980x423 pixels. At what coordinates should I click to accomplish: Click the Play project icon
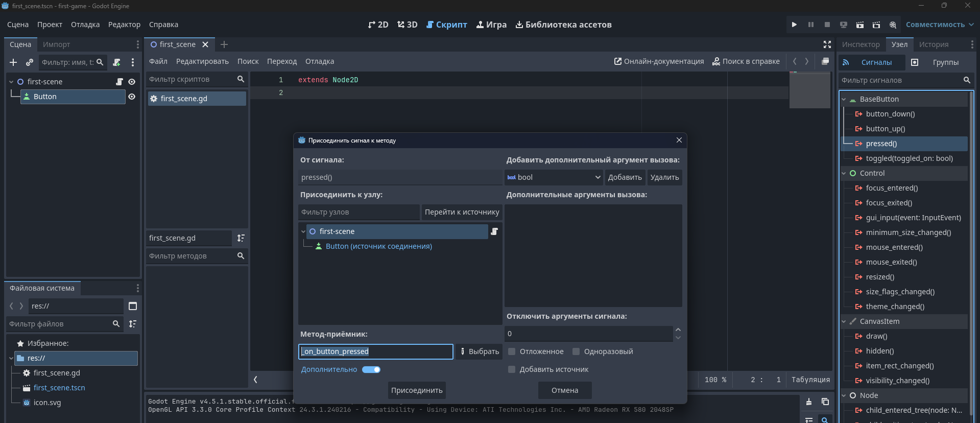click(x=794, y=25)
